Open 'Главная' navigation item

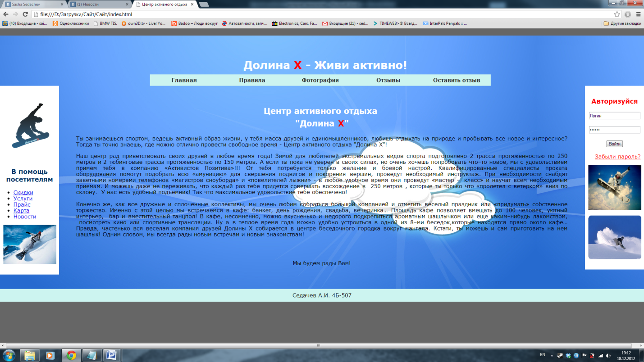click(x=184, y=80)
